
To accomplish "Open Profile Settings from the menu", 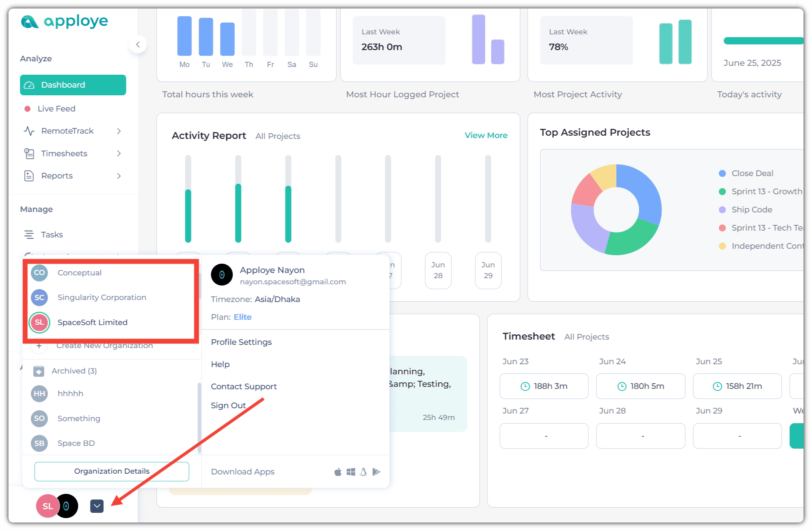I will pos(241,342).
